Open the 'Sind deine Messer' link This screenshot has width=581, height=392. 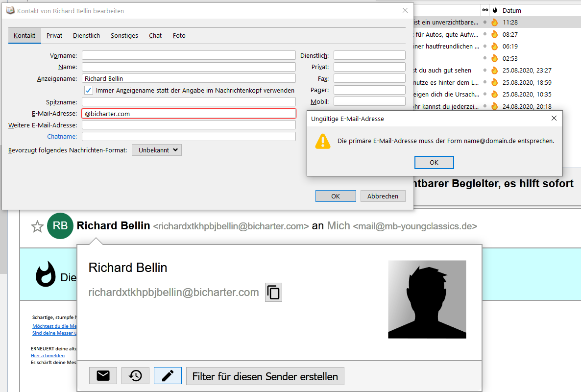[x=54, y=333]
